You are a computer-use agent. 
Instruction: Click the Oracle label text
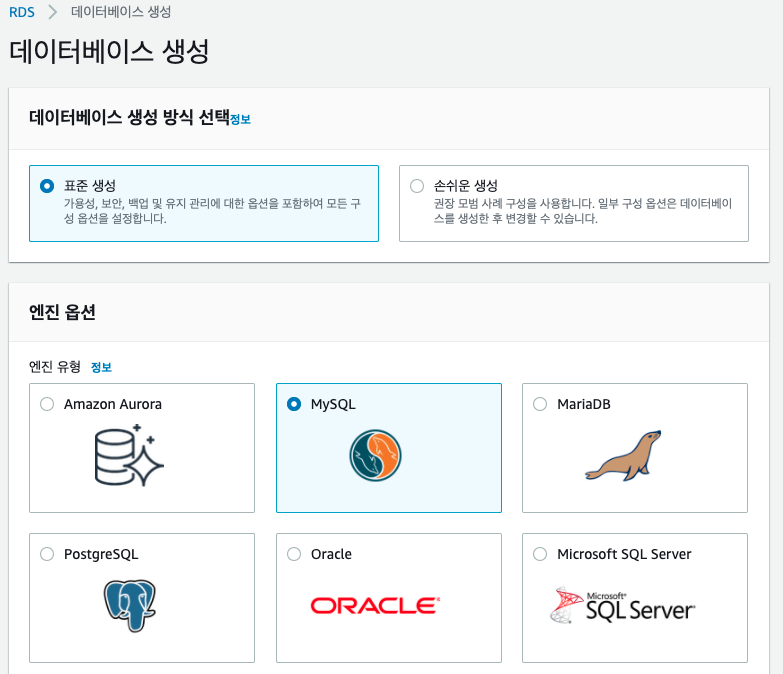331,554
